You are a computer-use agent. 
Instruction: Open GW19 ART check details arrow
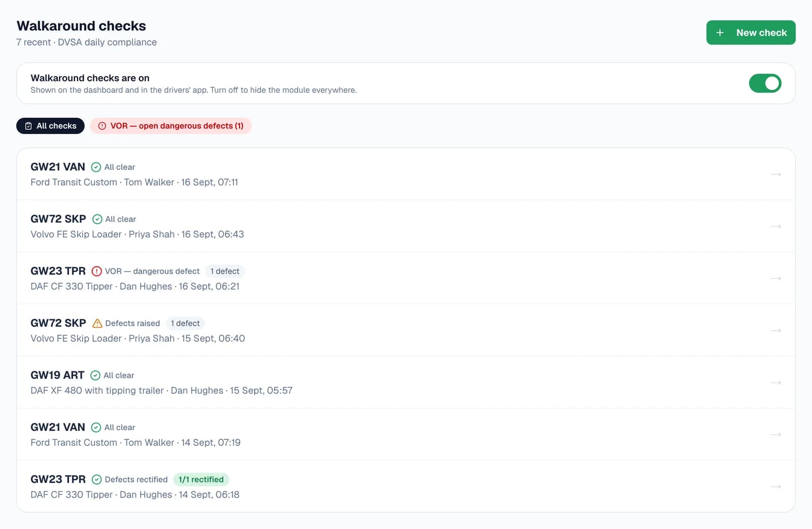tap(776, 382)
